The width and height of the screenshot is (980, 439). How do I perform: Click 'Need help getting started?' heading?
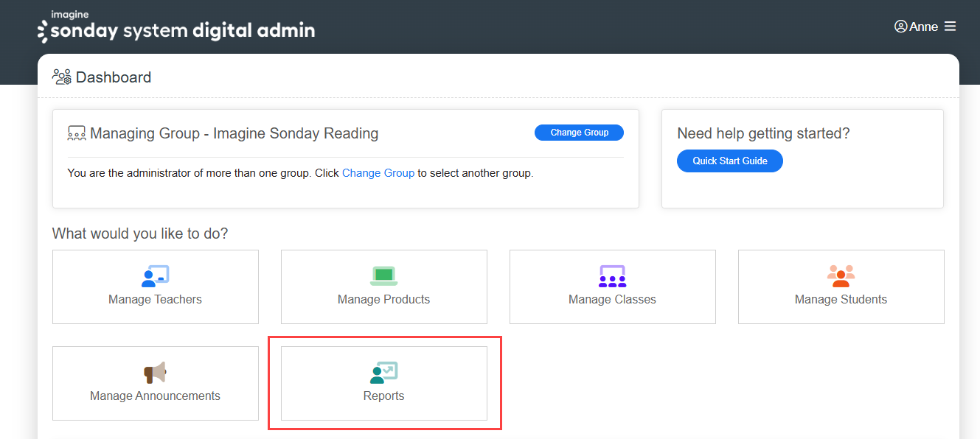(763, 133)
